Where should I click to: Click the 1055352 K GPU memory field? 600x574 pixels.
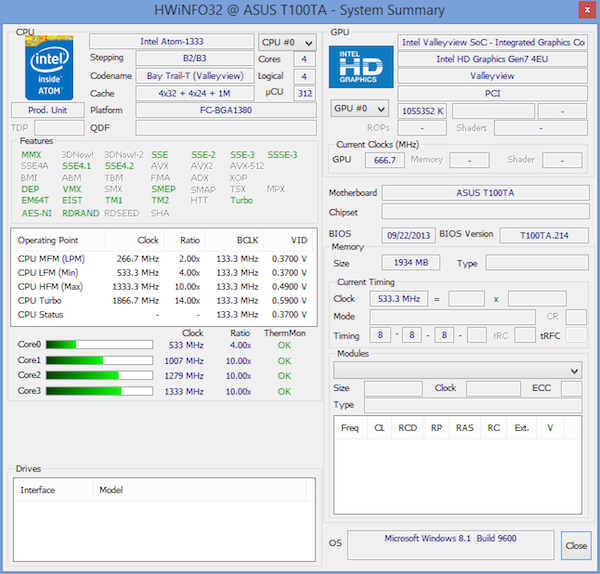click(422, 111)
